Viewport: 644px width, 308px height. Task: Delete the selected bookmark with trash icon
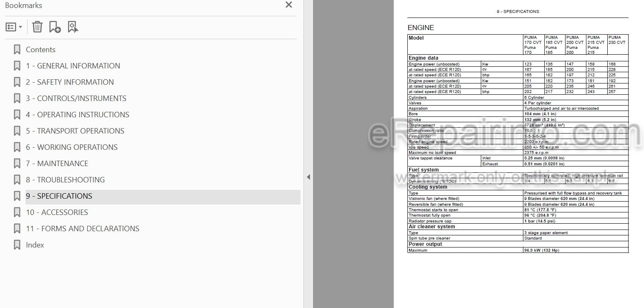[x=37, y=27]
